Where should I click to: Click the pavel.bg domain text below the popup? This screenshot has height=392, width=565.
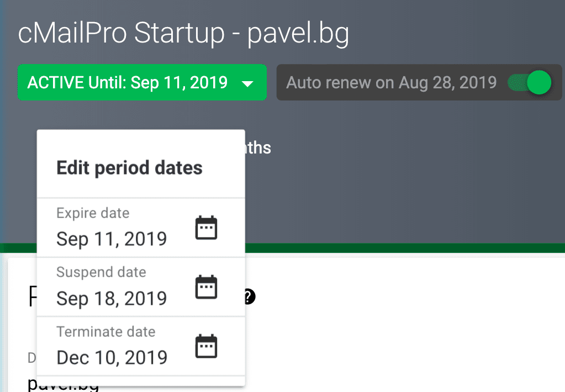(62, 385)
